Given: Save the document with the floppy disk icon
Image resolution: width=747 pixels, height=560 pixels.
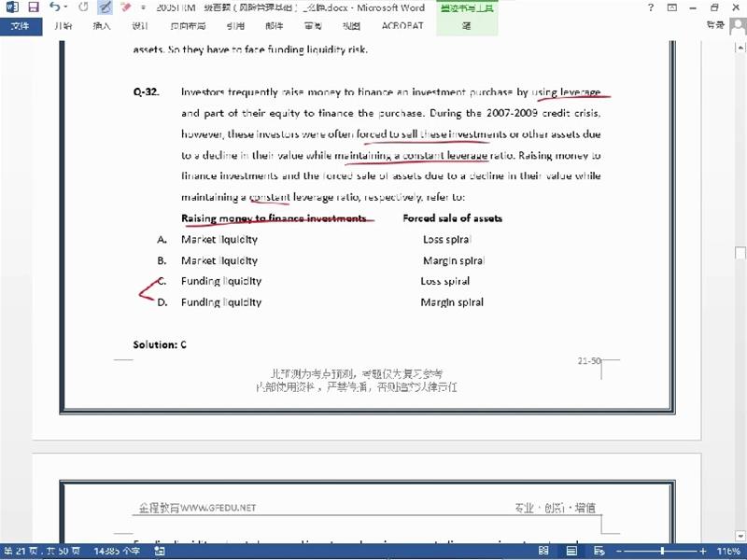Looking at the screenshot, I should click(34, 7).
